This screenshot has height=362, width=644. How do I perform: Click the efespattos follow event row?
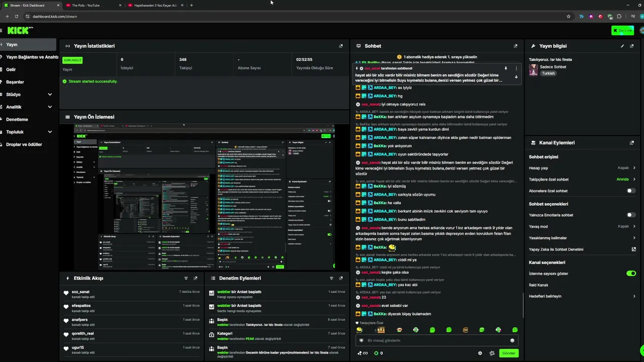pos(132,308)
